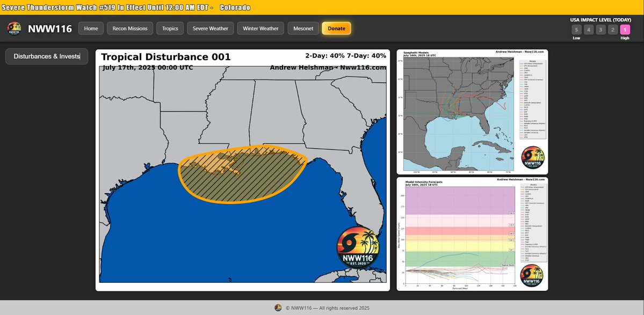Click the footer copyright text NWW116

328,308
